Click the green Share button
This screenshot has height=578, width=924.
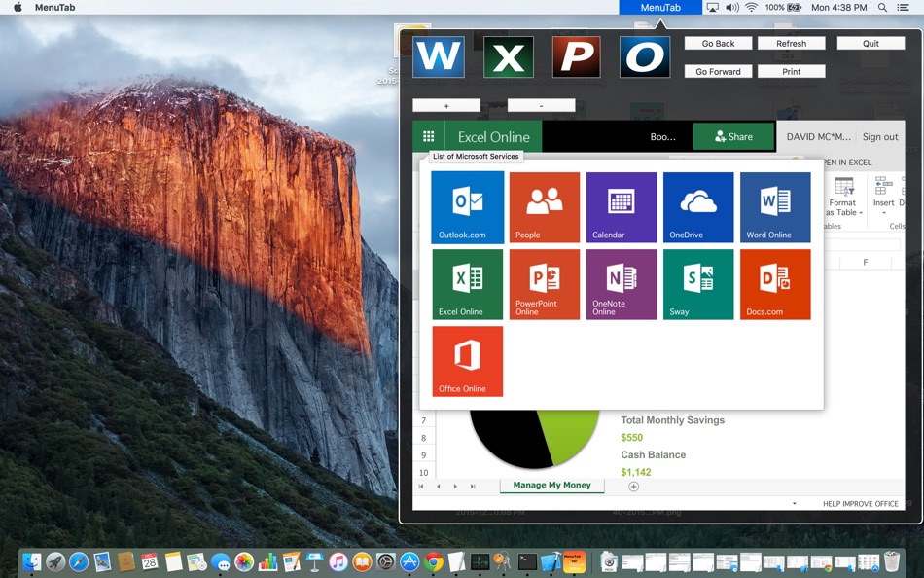733,137
